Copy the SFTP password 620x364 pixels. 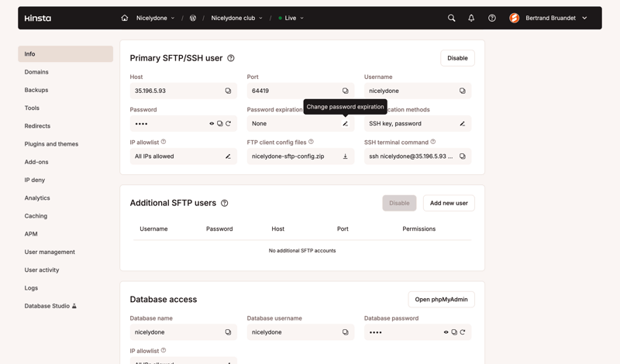(220, 124)
